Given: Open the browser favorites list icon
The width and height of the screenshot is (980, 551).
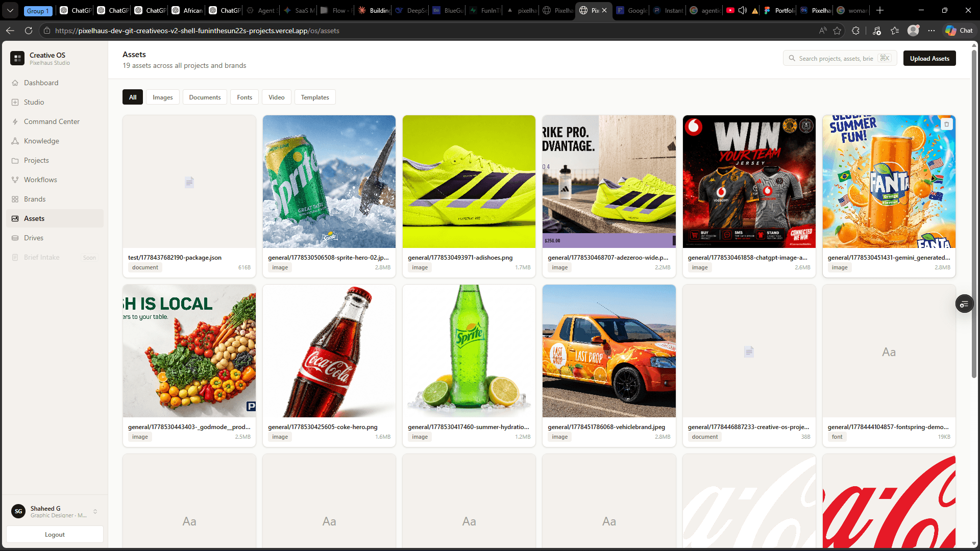Looking at the screenshot, I should (x=895, y=31).
